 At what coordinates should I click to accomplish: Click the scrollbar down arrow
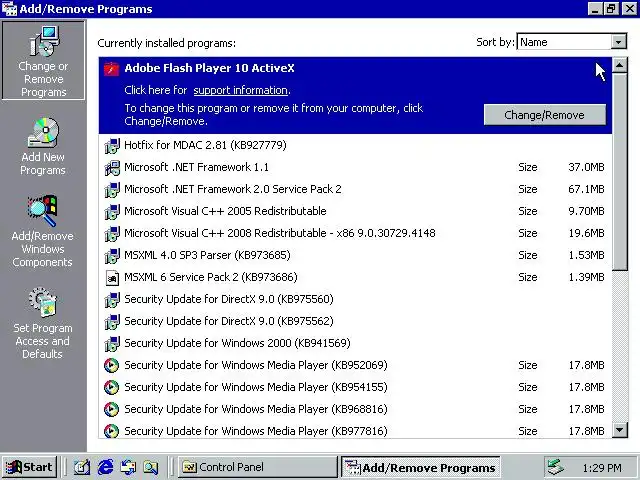click(620, 429)
